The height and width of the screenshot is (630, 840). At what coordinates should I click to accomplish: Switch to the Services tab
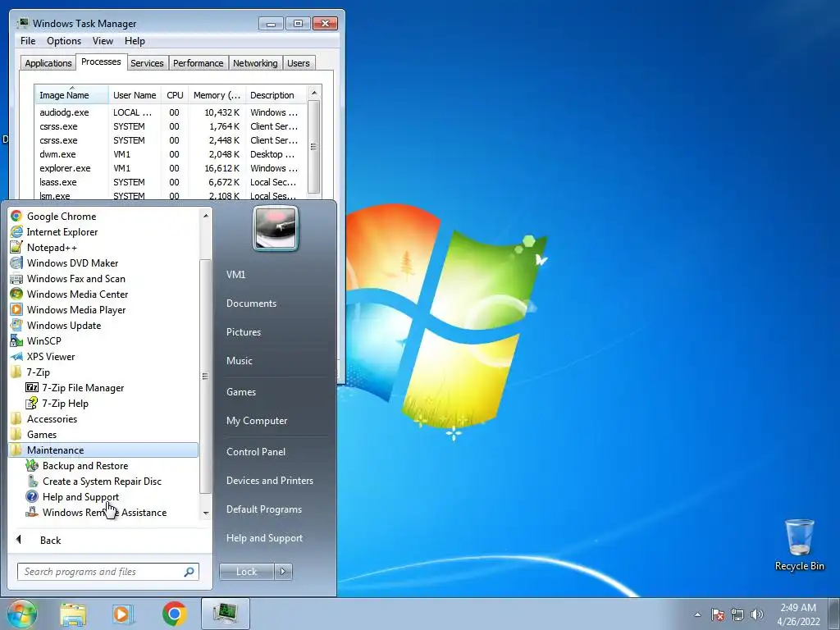click(x=147, y=63)
